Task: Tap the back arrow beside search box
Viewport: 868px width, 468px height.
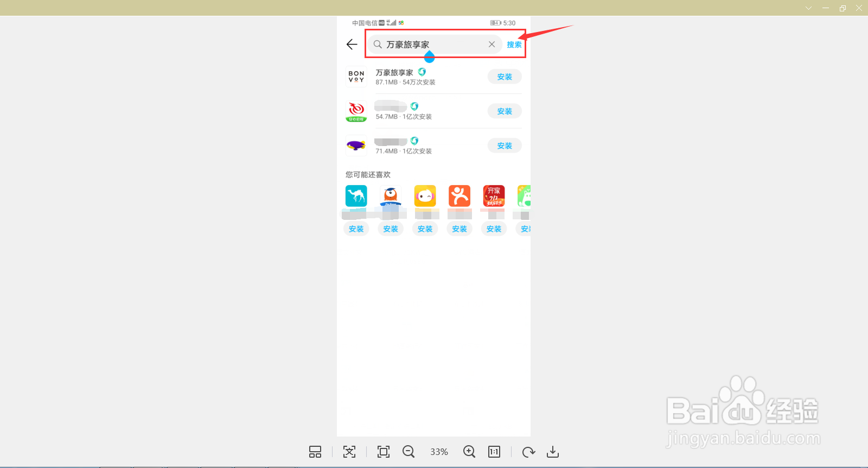Action: click(x=352, y=45)
